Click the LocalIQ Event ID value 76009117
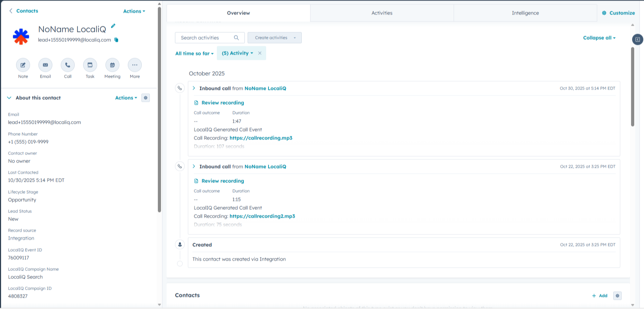Image resolution: width=644 pixels, height=309 pixels. 19,258
